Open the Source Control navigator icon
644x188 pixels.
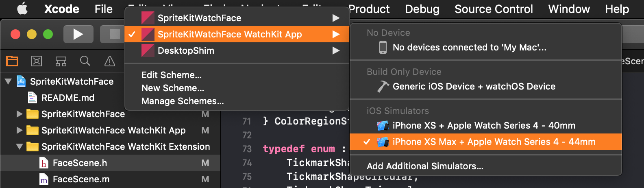pos(37,61)
